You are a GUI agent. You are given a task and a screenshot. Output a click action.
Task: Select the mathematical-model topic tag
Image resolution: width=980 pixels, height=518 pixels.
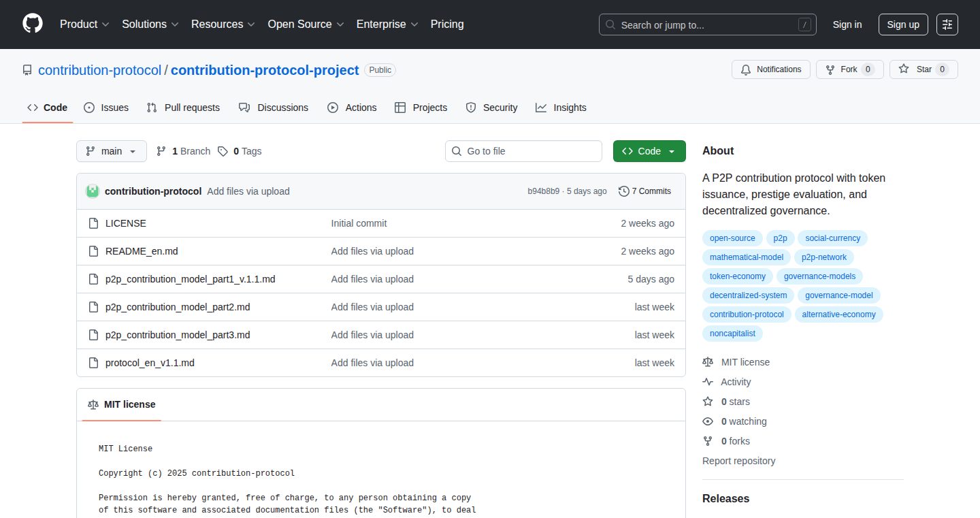coord(747,257)
